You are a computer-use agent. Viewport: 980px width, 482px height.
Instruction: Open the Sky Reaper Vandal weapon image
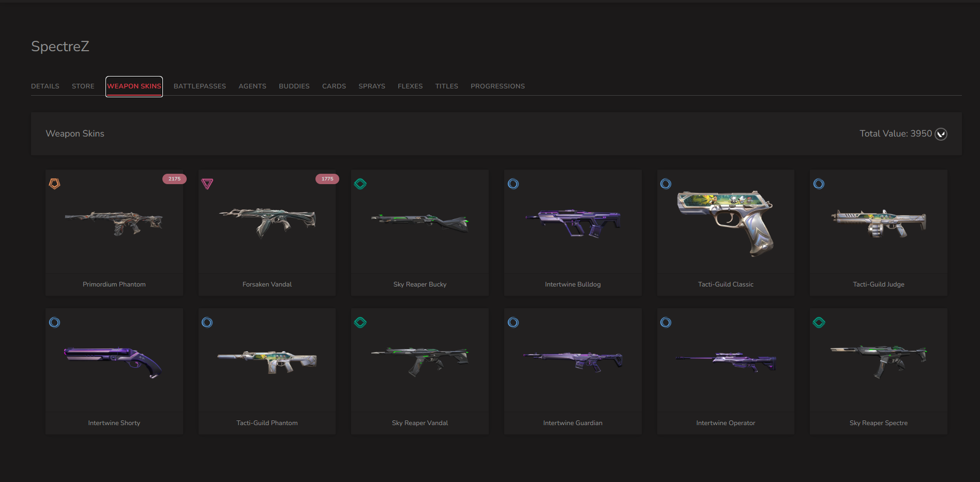point(420,361)
